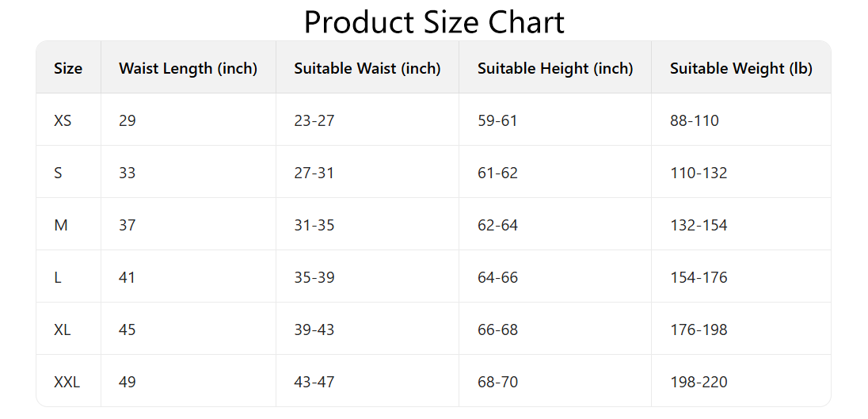
Task: Select the Size column header
Action: tap(68, 69)
